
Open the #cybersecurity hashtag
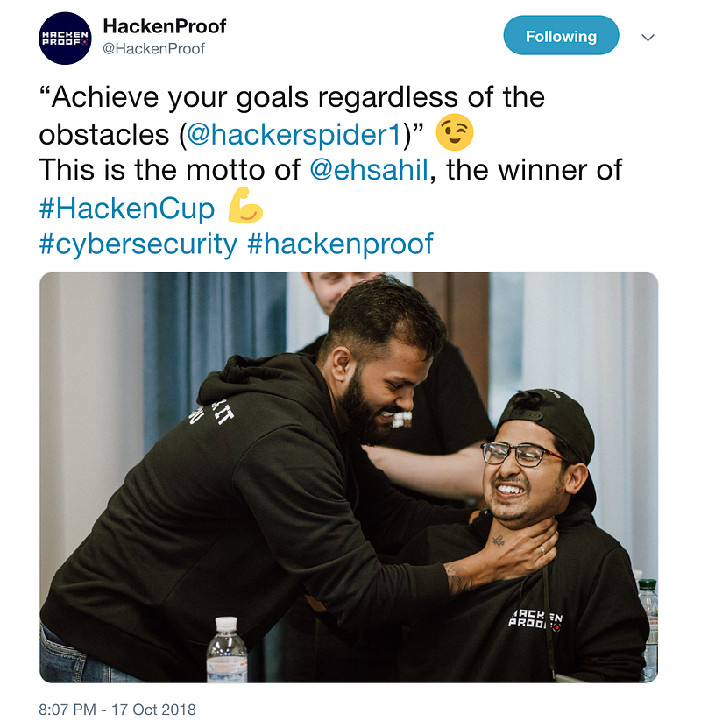[x=138, y=244]
